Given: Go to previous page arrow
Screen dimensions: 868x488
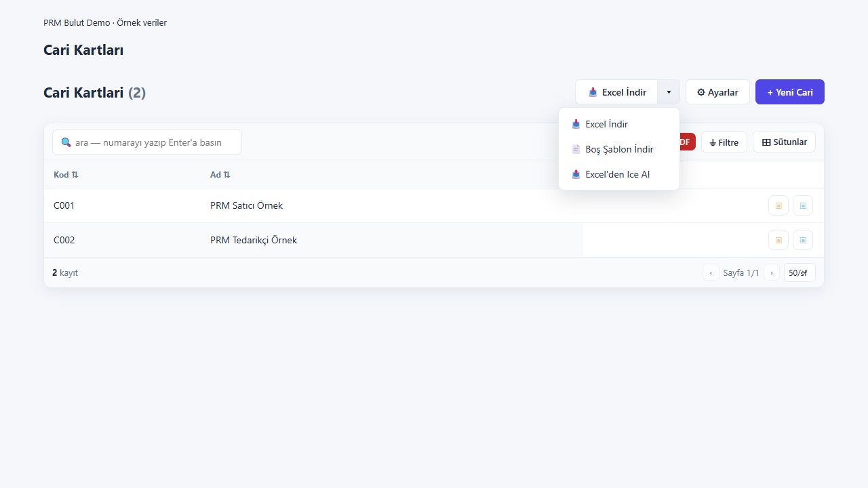Looking at the screenshot, I should point(711,272).
